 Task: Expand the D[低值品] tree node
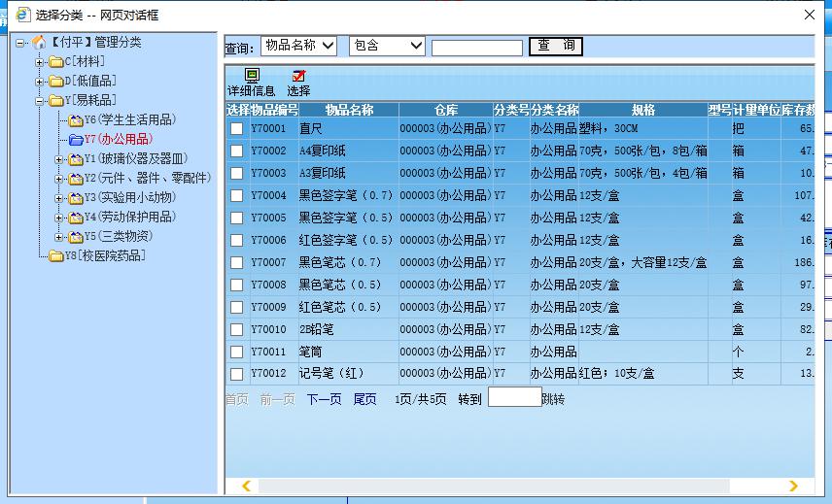39,82
